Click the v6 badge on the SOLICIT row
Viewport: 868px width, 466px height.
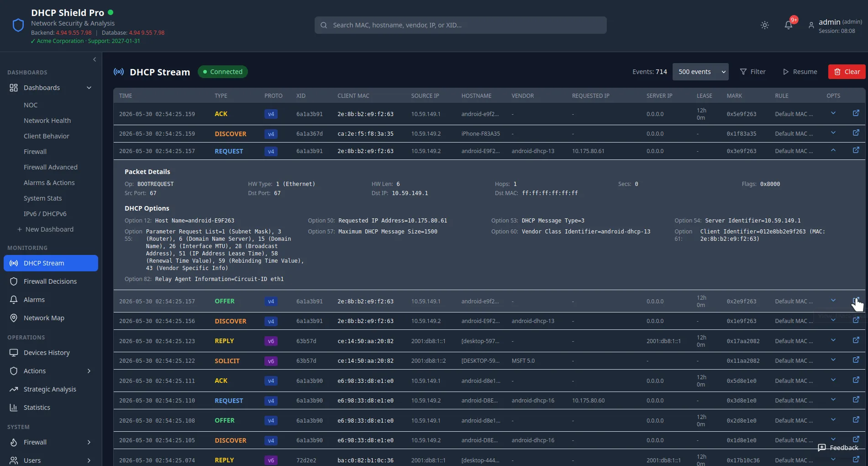pyautogui.click(x=271, y=361)
